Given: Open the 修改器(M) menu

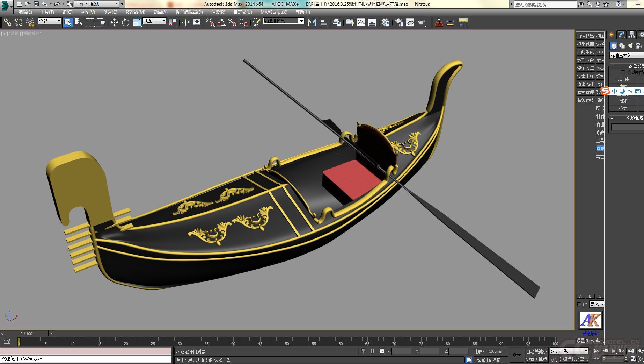Looking at the screenshot, I should [135, 12].
